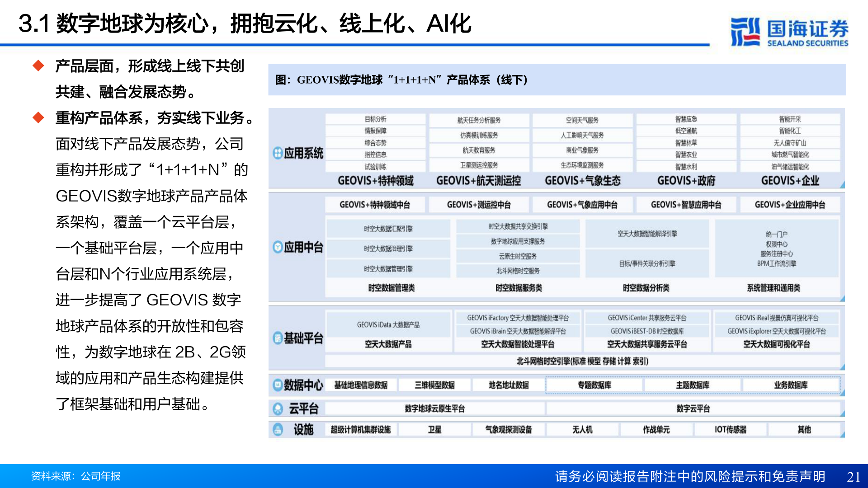Click the 作战单元 cell
Screen dimensions: 868x488
tap(656, 429)
